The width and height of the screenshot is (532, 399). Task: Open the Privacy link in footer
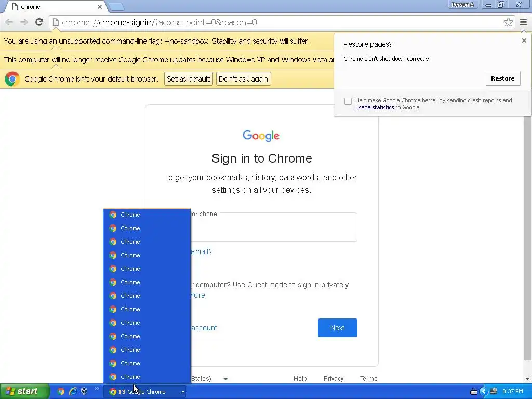pyautogui.click(x=334, y=379)
